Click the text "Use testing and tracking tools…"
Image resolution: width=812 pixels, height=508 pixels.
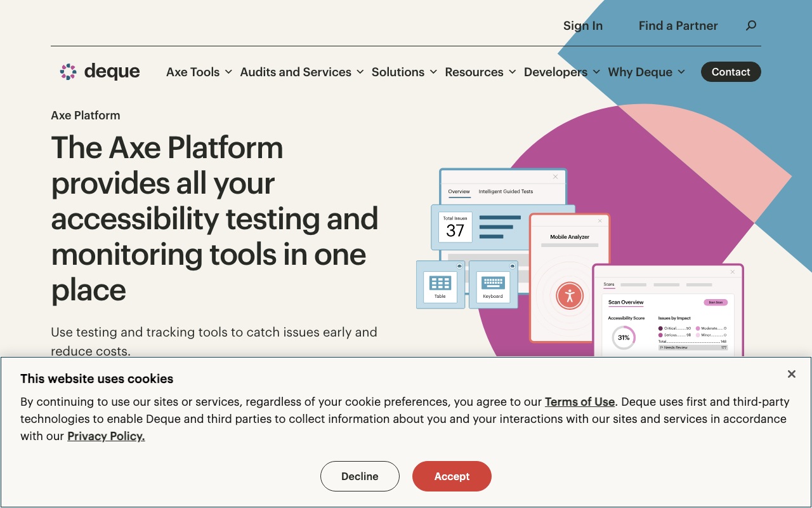pos(214,341)
